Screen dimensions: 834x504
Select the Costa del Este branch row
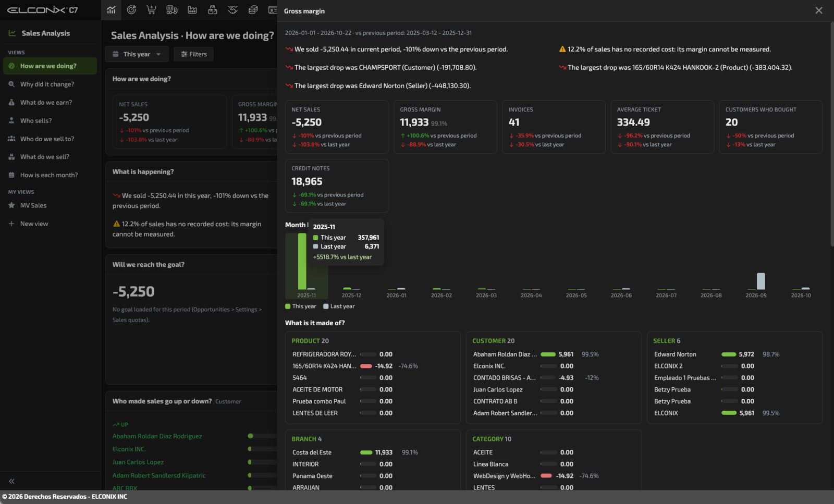click(373, 452)
